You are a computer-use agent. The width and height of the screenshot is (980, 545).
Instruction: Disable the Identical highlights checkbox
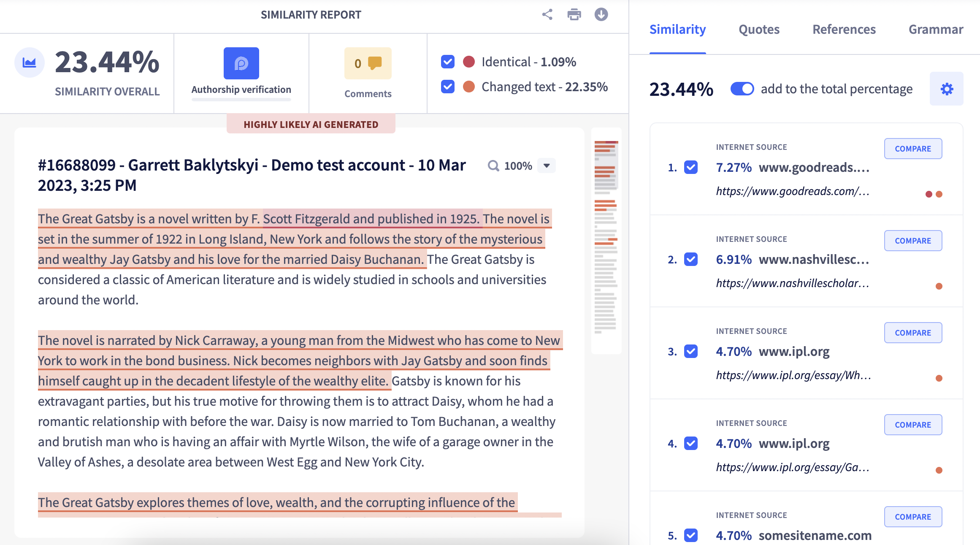click(447, 62)
